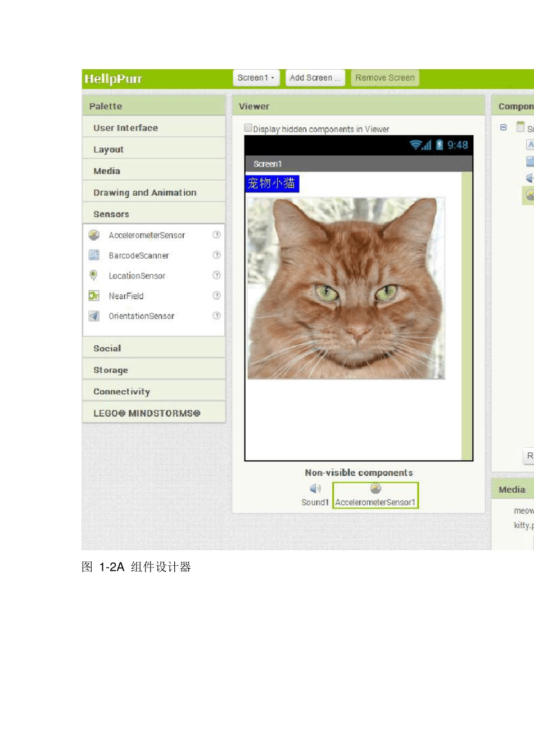Open help for LocationSensor
The height and width of the screenshot is (756, 534).
[216, 275]
